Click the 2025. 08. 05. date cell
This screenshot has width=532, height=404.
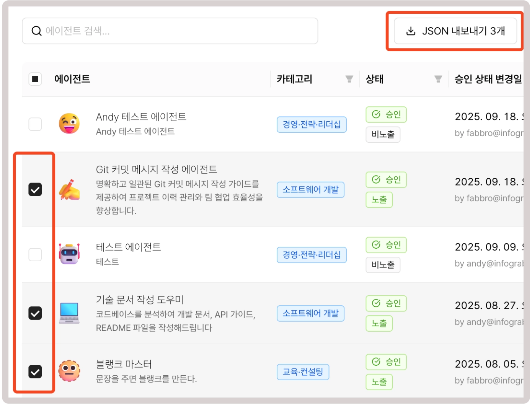489,364
